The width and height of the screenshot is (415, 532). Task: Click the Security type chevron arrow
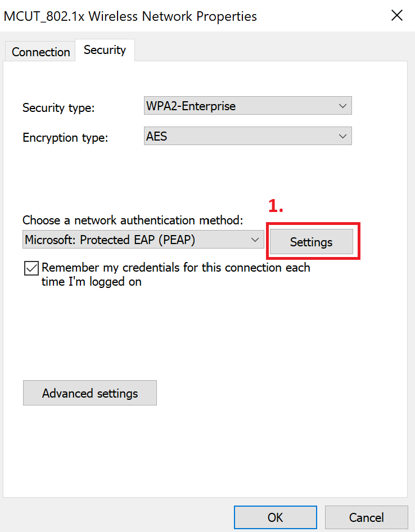click(x=342, y=106)
